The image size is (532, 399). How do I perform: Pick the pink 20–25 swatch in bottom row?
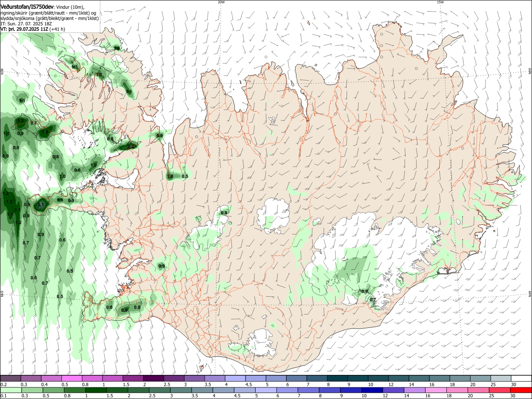[478, 390]
